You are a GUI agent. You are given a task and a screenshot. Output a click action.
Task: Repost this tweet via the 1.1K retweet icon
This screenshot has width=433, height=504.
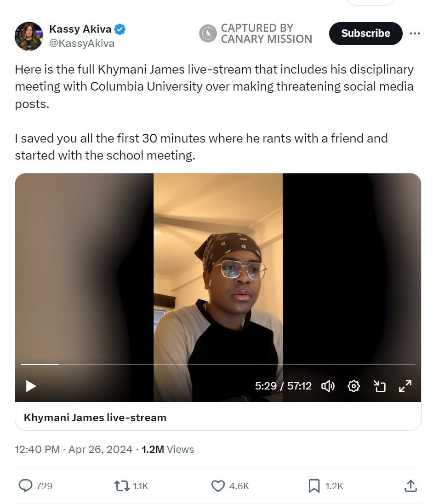click(120, 486)
